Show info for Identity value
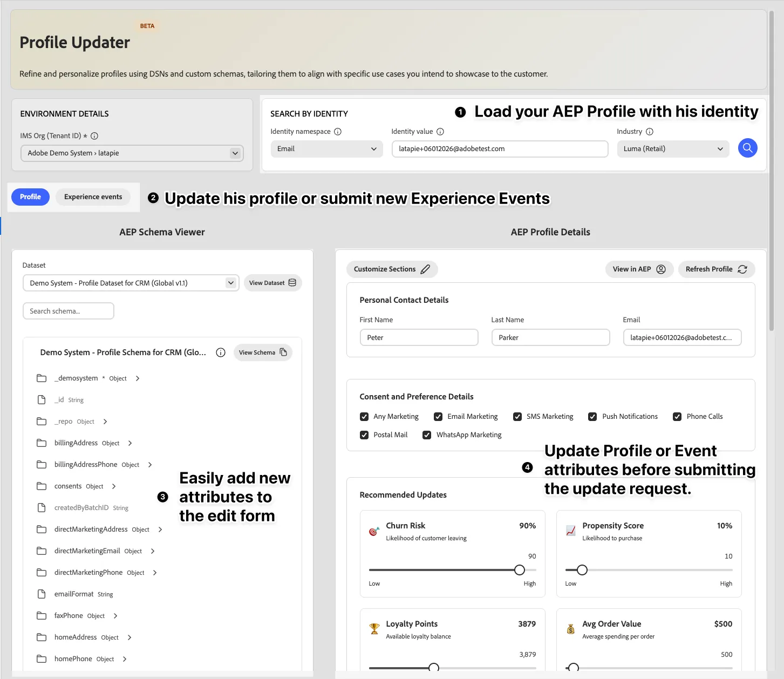 pyautogui.click(x=440, y=132)
